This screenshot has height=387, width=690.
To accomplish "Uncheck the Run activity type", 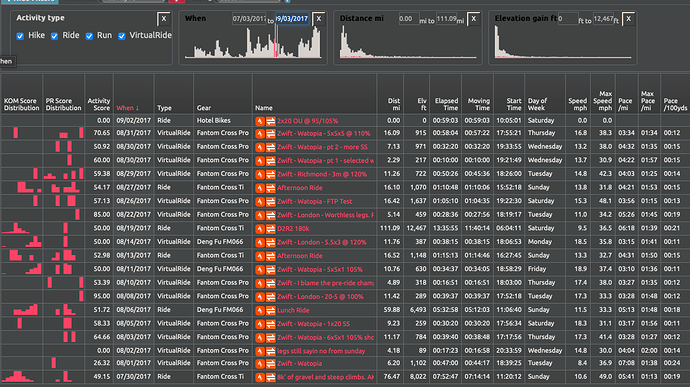I will (89, 36).
